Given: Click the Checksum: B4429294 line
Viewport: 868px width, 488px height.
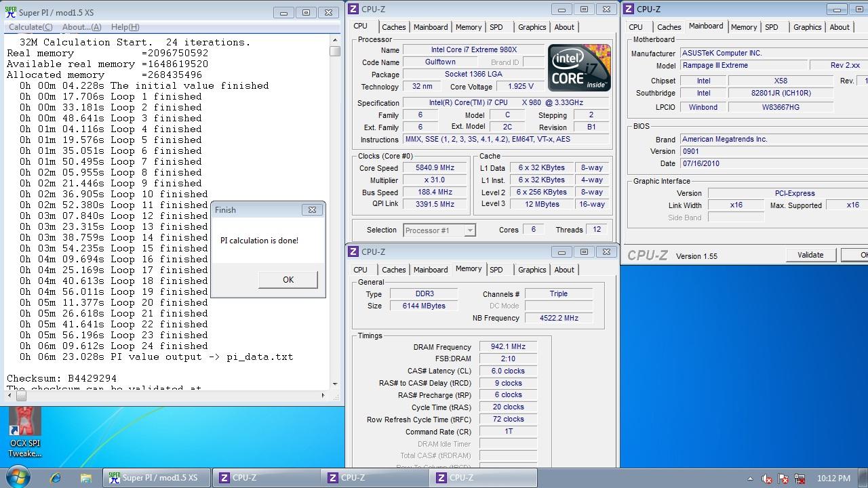Looking at the screenshot, I should tap(62, 378).
